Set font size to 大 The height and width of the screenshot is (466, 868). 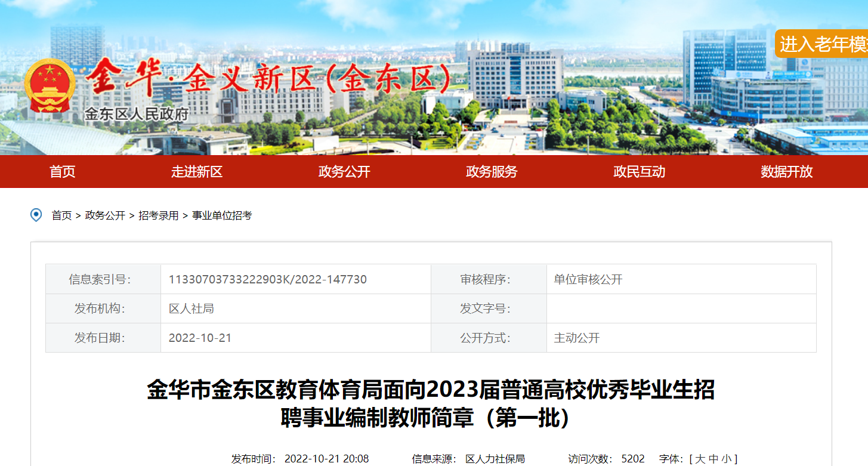[700, 459]
